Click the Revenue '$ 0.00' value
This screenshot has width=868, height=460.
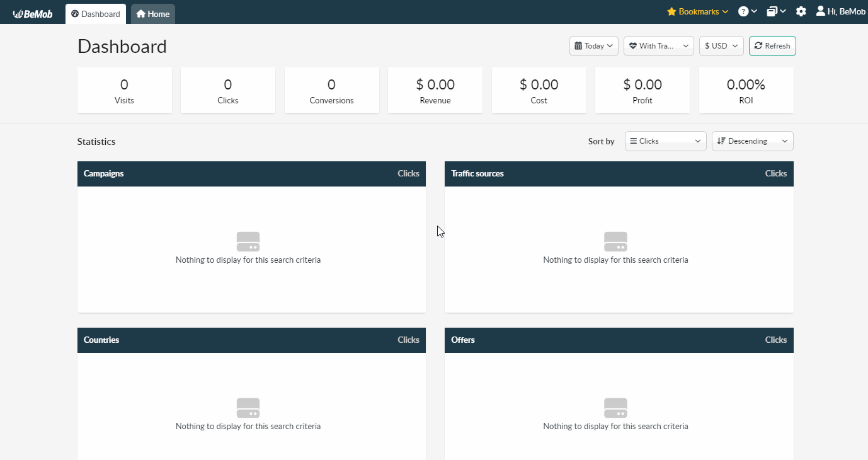(x=435, y=84)
